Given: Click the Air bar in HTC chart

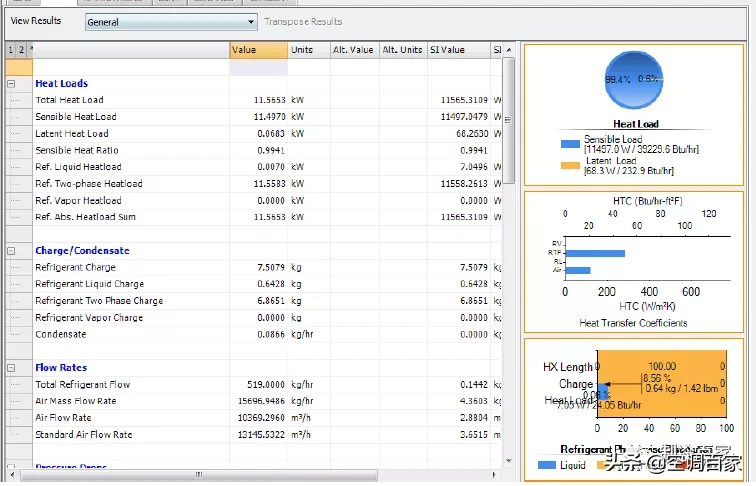Looking at the screenshot, I should [578, 271].
